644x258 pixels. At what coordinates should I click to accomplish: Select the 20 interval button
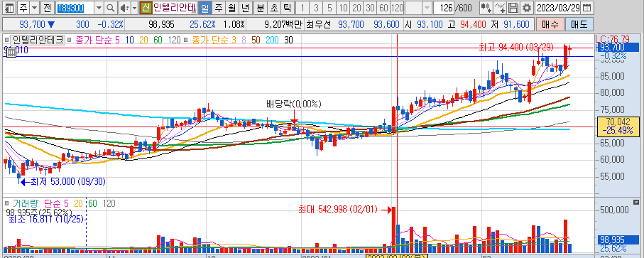tap(357, 7)
